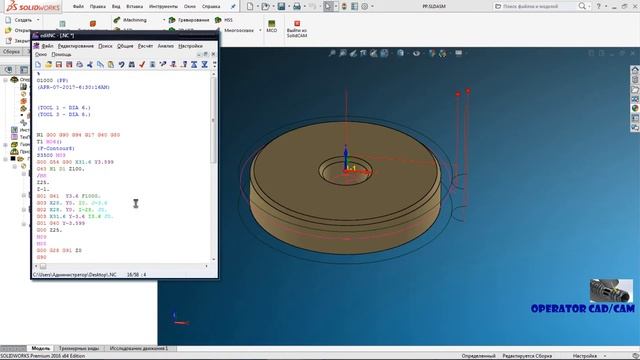Screen dimensions: 640x360
Task: Click the Гравирование button
Action: click(189, 20)
